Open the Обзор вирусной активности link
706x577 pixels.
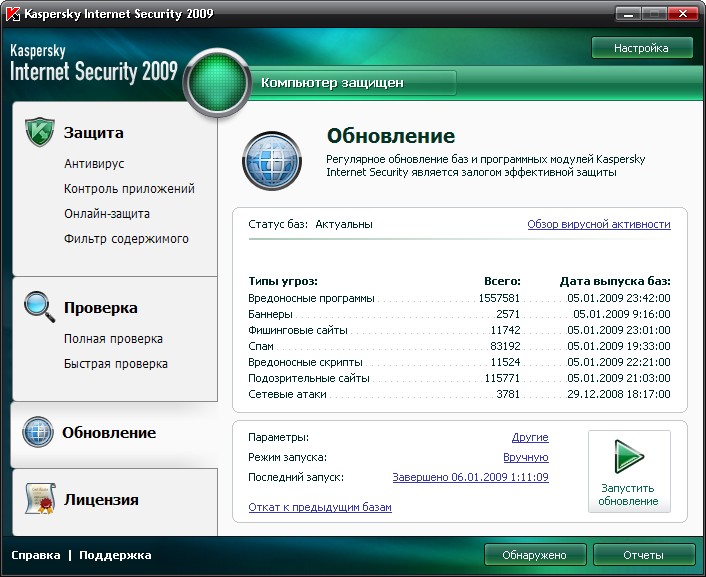[598, 224]
